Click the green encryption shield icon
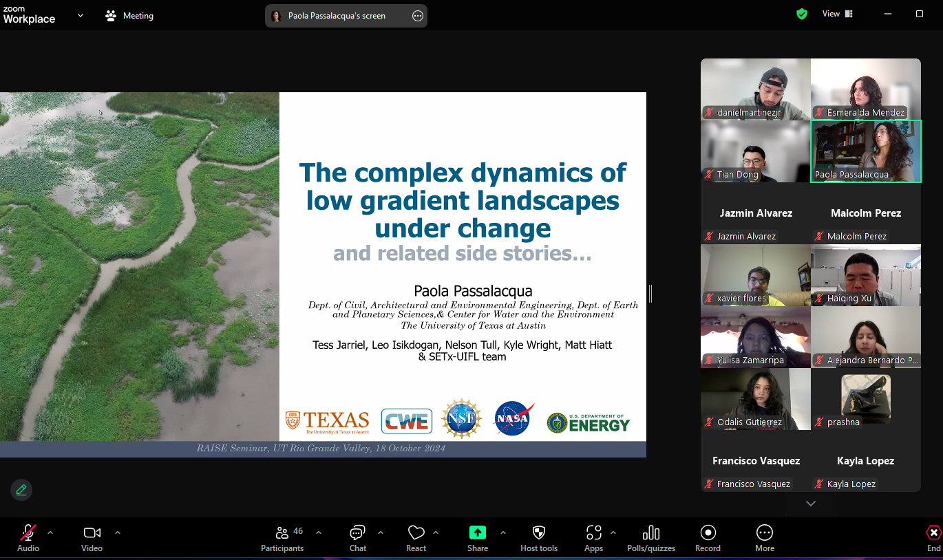The height and width of the screenshot is (560, 943). click(801, 14)
